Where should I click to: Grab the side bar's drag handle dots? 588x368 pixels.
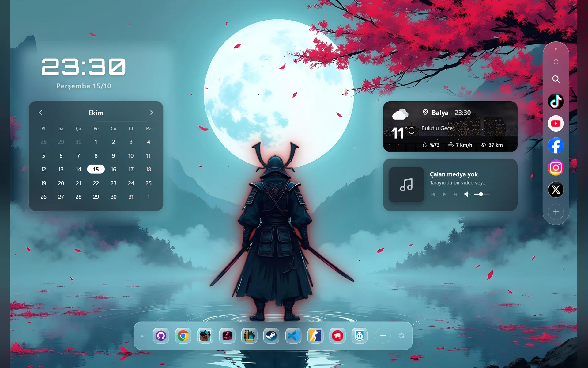click(556, 50)
